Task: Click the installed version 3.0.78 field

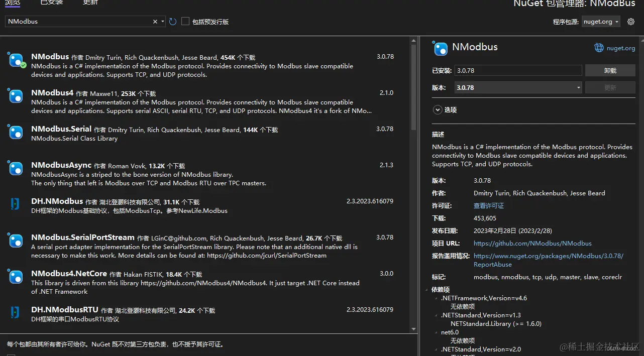Action: (x=518, y=70)
